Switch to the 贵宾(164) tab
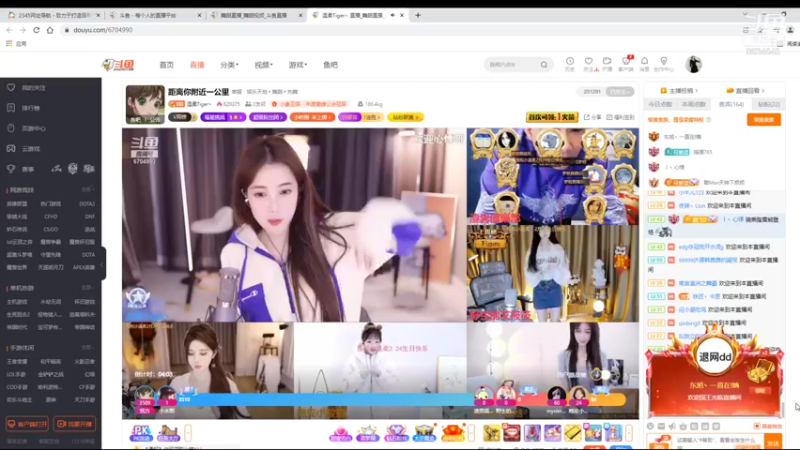Screen dimensions: 800x450 pos(731,104)
